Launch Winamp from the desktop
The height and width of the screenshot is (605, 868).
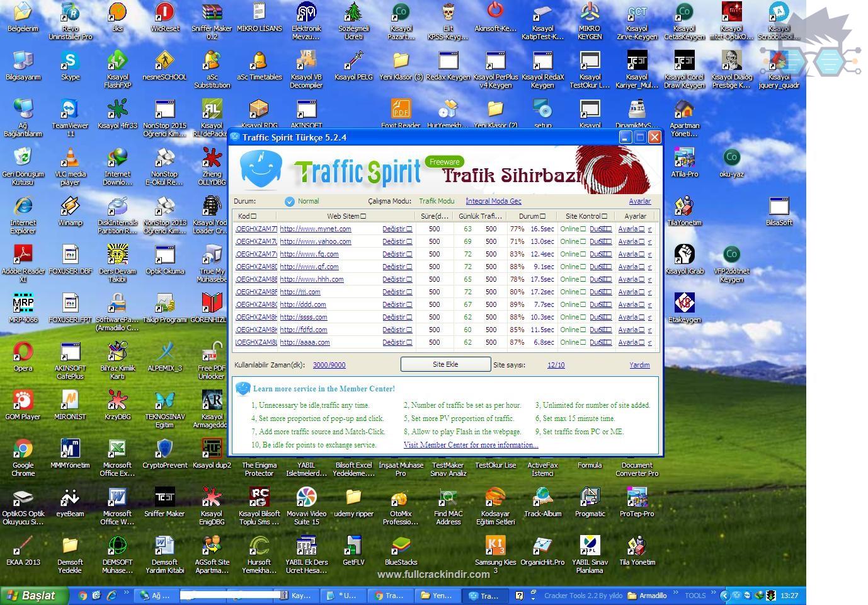70,211
